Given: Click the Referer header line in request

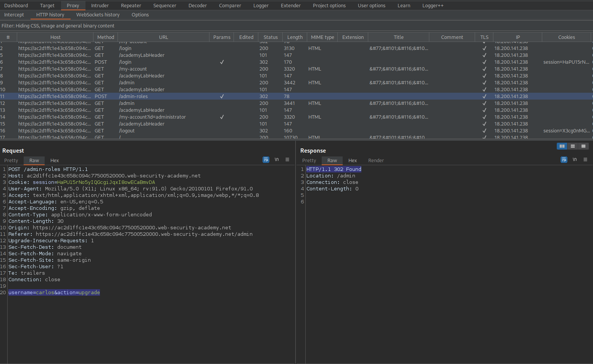Looking at the screenshot, I should click(131, 234).
